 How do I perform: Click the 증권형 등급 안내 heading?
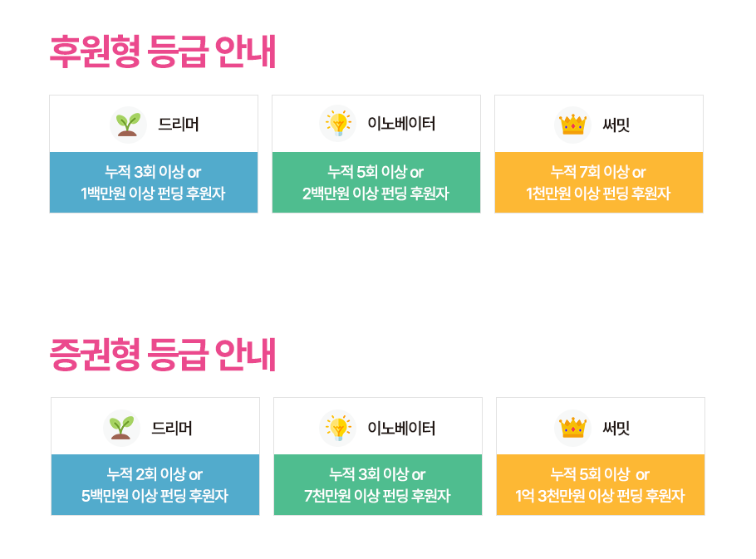163,354
